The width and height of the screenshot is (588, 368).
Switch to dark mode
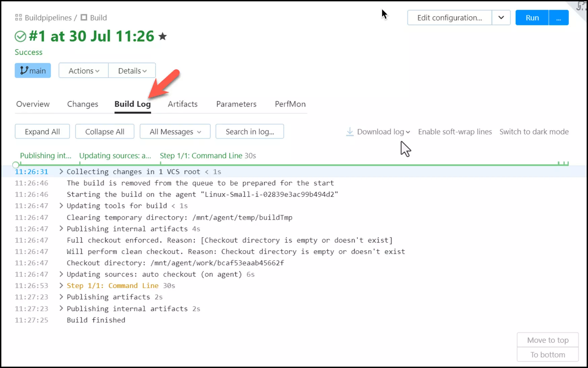(x=534, y=132)
